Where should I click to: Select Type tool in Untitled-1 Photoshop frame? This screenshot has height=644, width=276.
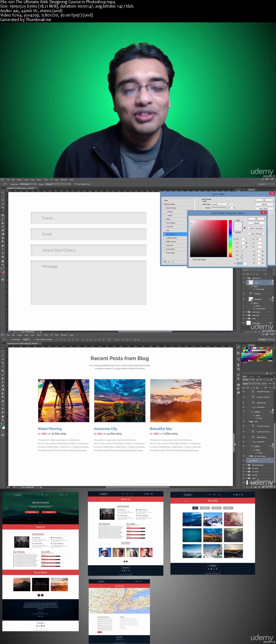coord(3,249)
